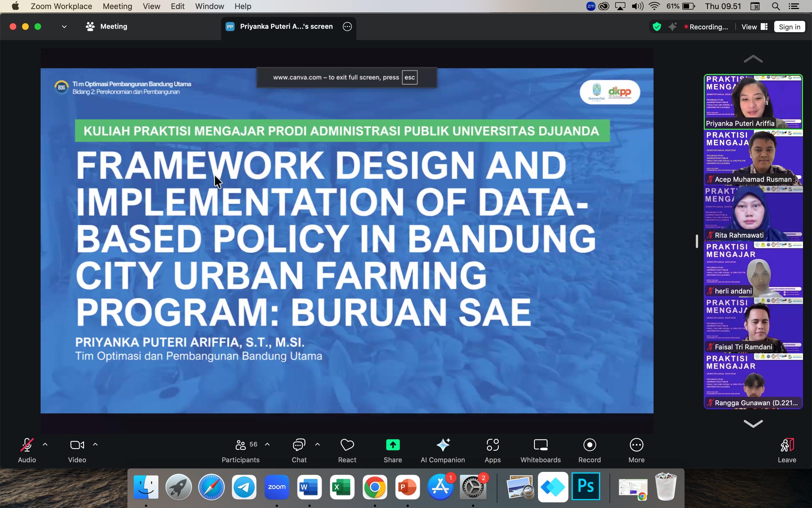Select Priyanka Puteri Ariffia video thumbnail
Image resolution: width=812 pixels, height=508 pixels.
click(x=753, y=102)
